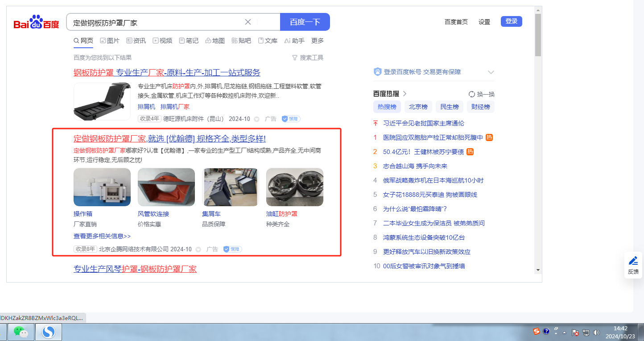Viewport: 644px width, 341px height.
Task: Select the 网页 tab
Action: 83,41
